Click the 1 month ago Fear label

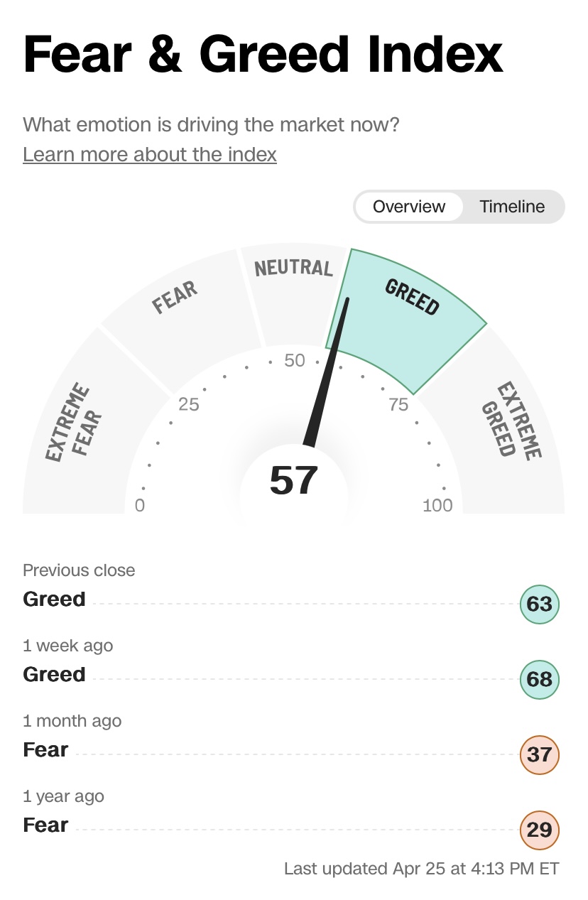coord(46,750)
